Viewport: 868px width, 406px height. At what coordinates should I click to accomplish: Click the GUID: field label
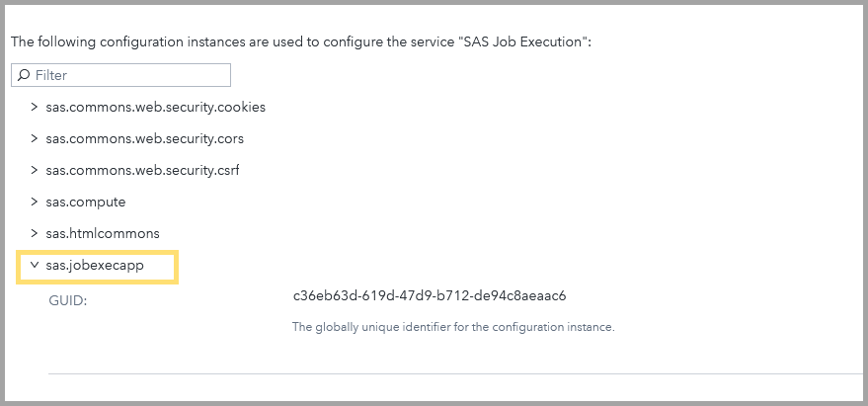tap(68, 300)
